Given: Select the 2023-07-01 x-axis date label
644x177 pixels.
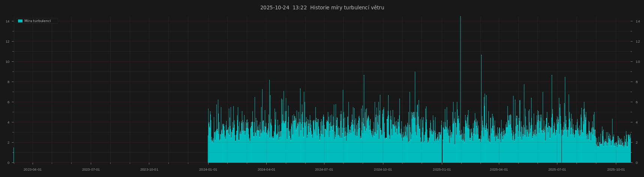Looking at the screenshot, I should [x=91, y=170].
